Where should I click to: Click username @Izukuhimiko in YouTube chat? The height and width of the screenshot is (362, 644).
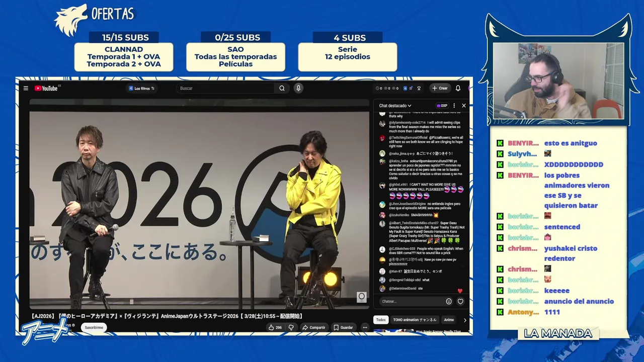click(x=398, y=215)
